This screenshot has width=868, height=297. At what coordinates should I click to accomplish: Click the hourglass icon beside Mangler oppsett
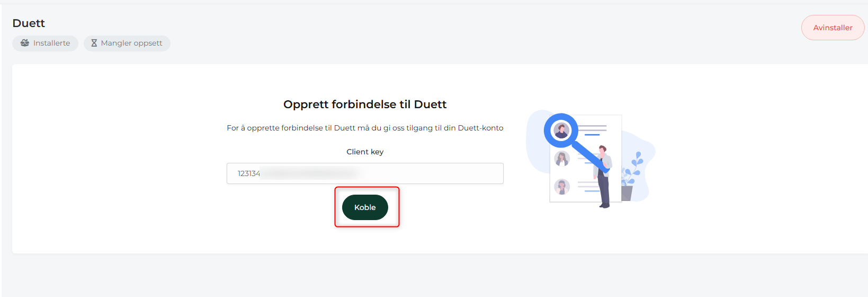(x=94, y=43)
